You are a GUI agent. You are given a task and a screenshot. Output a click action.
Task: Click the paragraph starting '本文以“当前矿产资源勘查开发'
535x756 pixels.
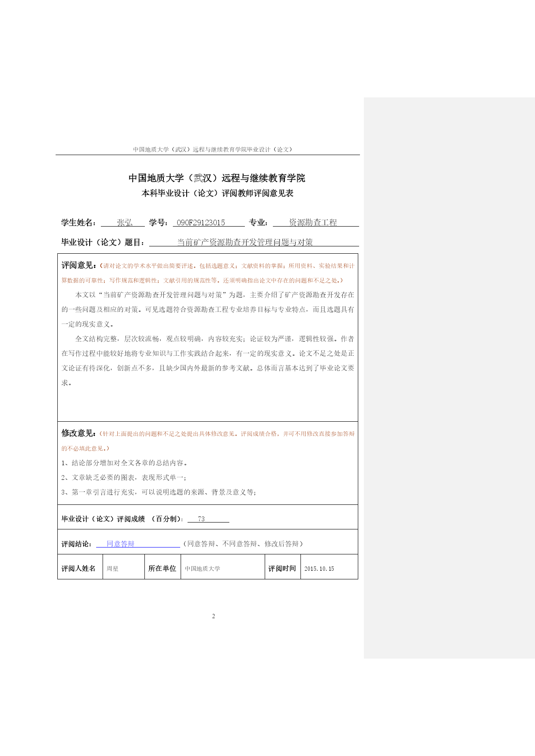(x=208, y=310)
